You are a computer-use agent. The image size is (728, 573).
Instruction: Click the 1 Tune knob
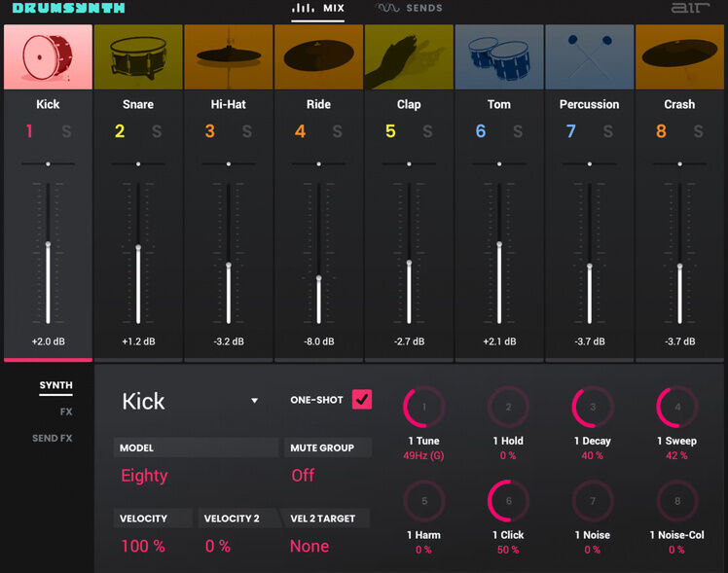tap(424, 407)
